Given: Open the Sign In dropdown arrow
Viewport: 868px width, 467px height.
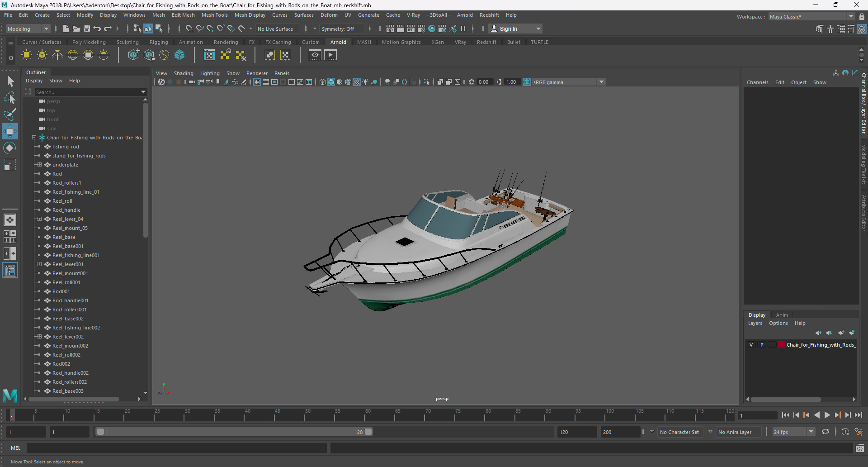Looking at the screenshot, I should tap(538, 29).
